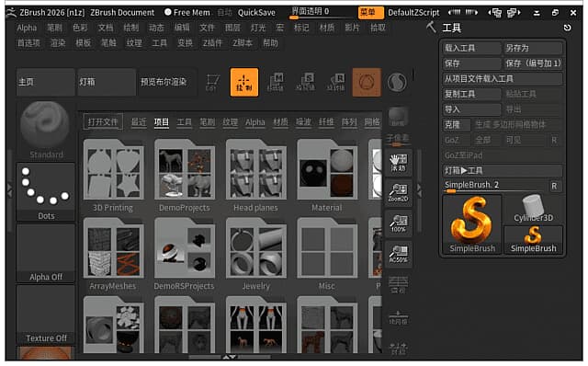Open the Alpha menu

coord(27,28)
